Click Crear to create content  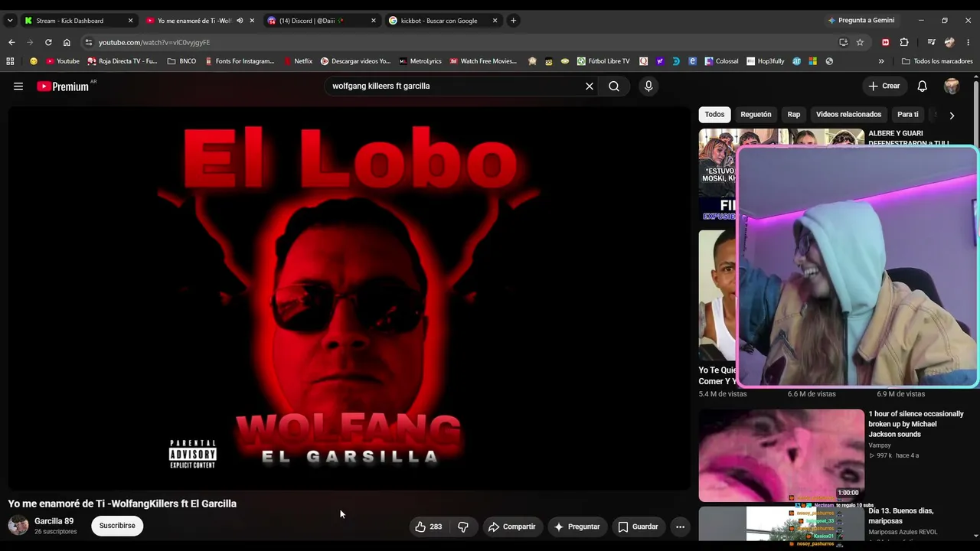click(x=884, y=86)
